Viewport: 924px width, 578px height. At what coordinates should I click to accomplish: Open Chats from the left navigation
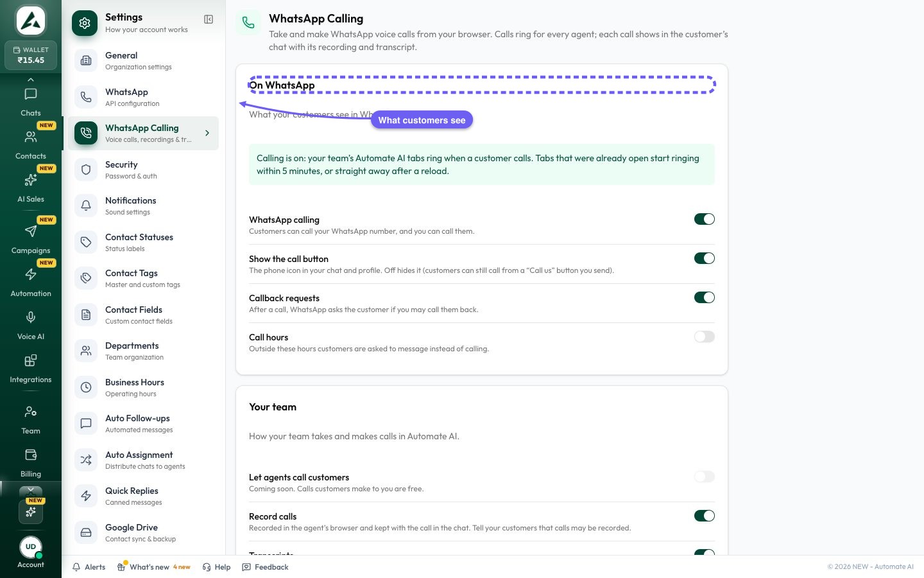click(30, 101)
